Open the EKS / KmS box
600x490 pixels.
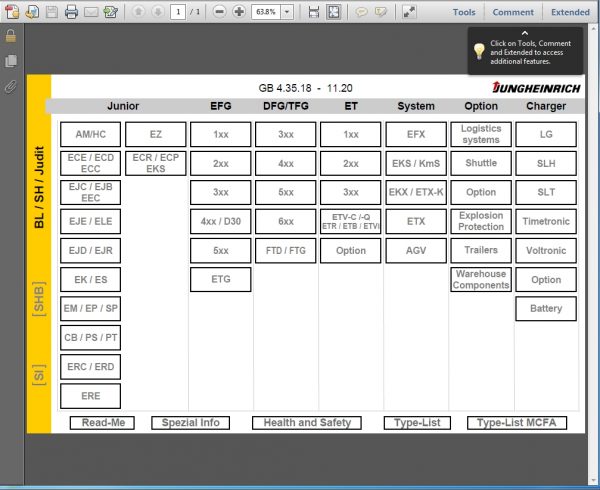[416, 163]
